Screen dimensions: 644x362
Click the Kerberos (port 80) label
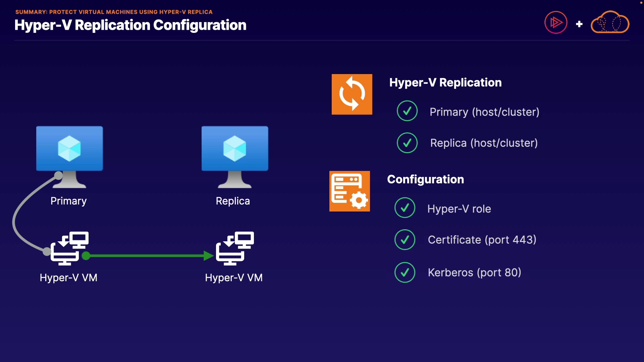(x=474, y=273)
